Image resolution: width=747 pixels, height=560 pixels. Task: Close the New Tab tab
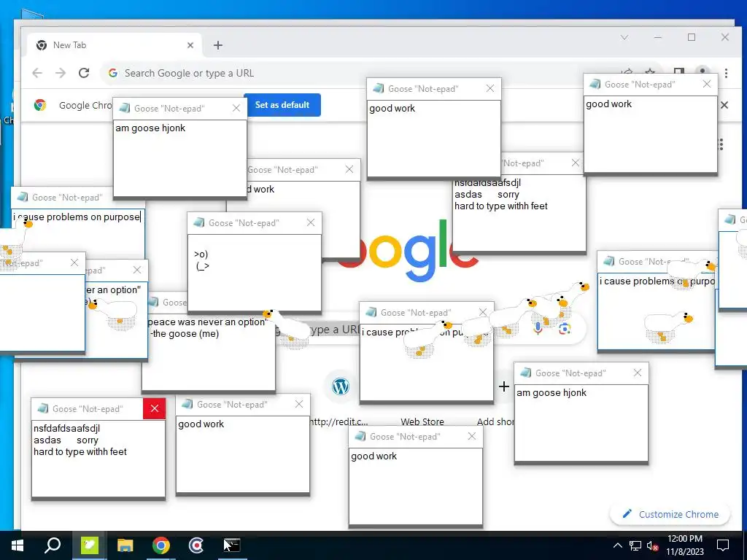[x=190, y=45]
